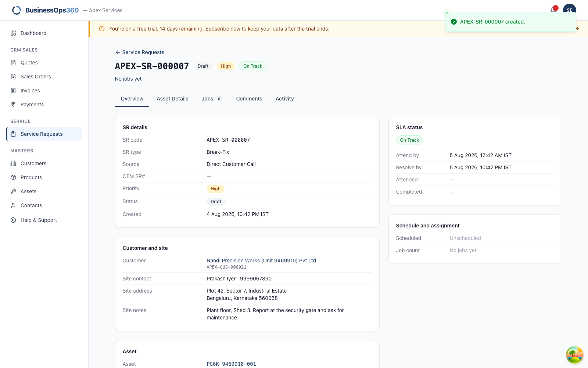Click No jobs yet in Job count row
Screen dimensions: 588x368
[x=463, y=250]
